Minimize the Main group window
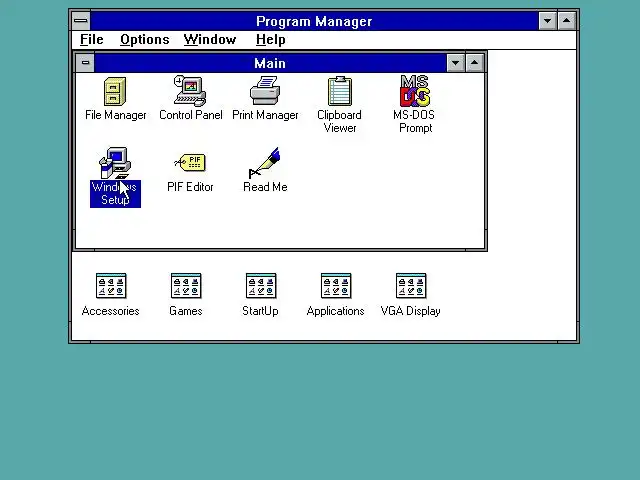This screenshot has width=640, height=480. 456,63
